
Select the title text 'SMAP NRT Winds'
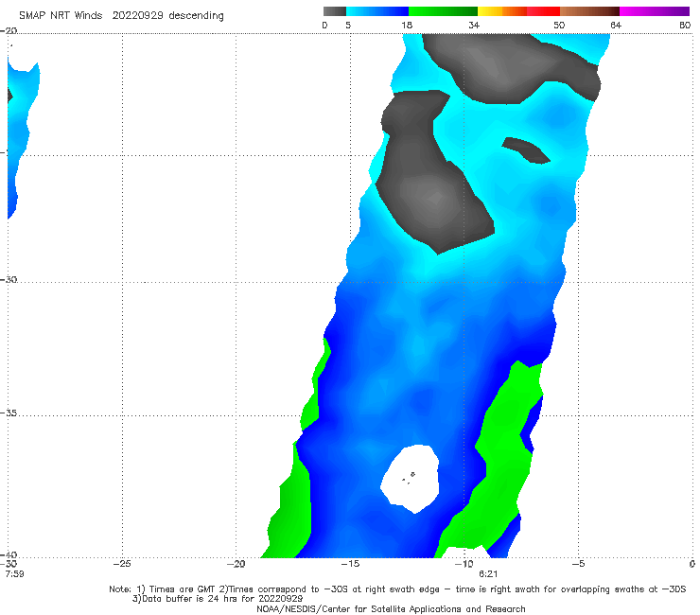61,16
